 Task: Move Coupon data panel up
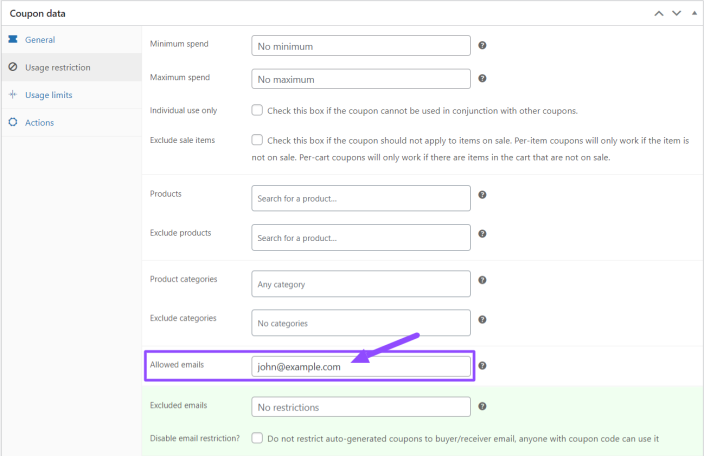click(658, 13)
